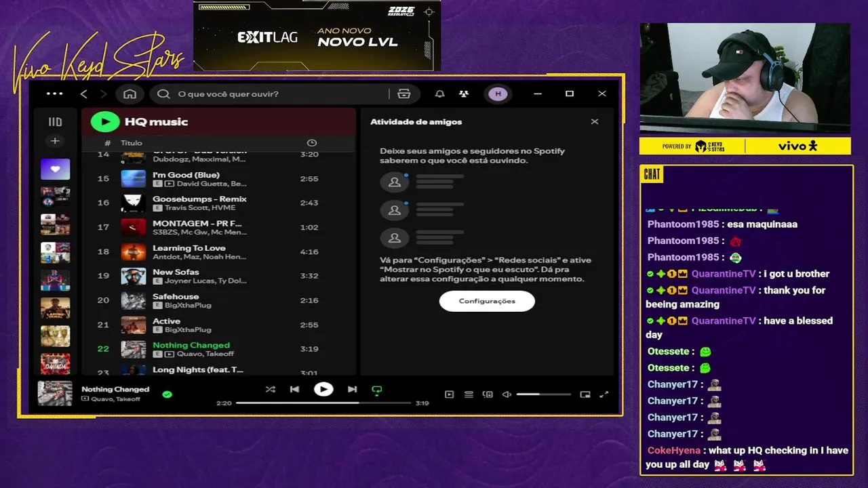This screenshot has width=868, height=488.
Task: Click the white play button in player bar
Action: tap(323, 389)
